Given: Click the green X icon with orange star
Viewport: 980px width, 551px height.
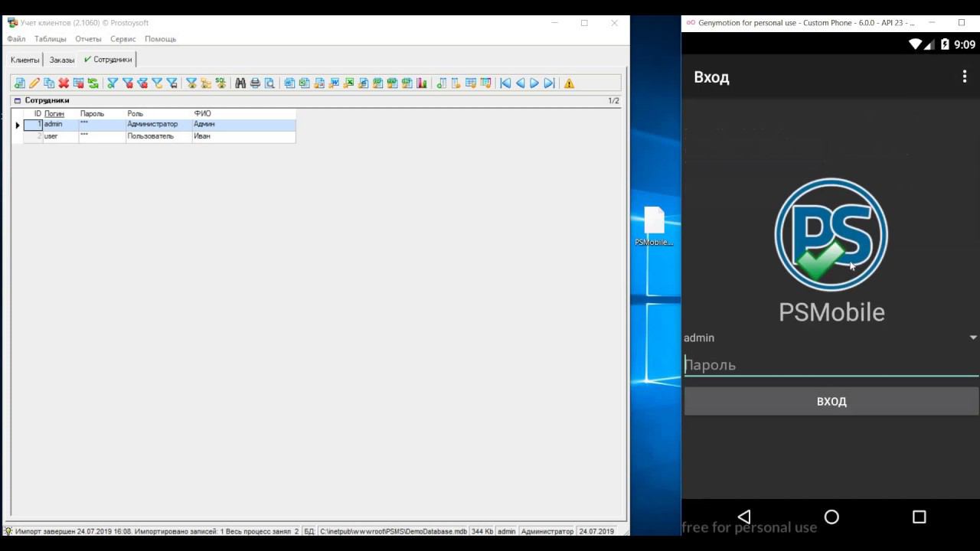Looking at the screenshot, I should point(348,83).
